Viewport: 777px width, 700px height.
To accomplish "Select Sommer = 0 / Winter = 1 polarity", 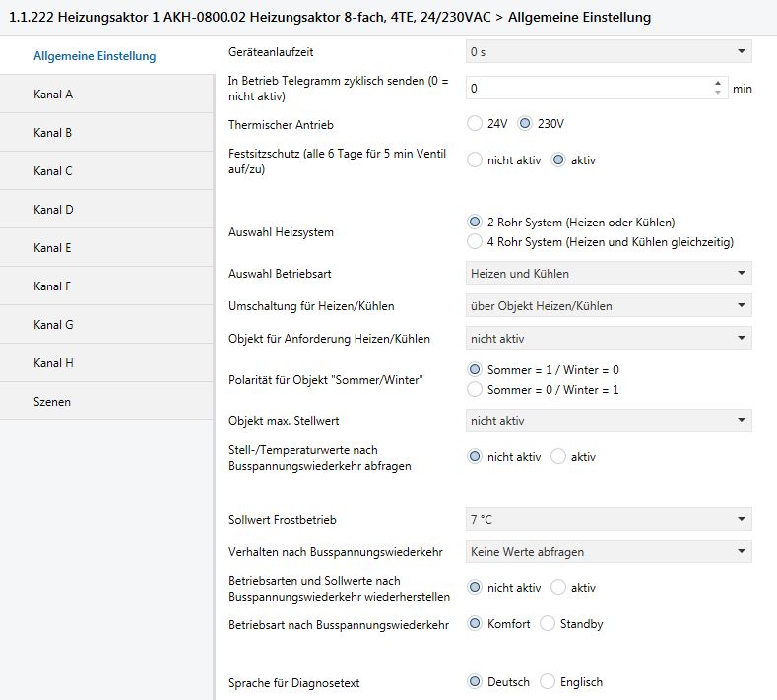I will tap(475, 389).
